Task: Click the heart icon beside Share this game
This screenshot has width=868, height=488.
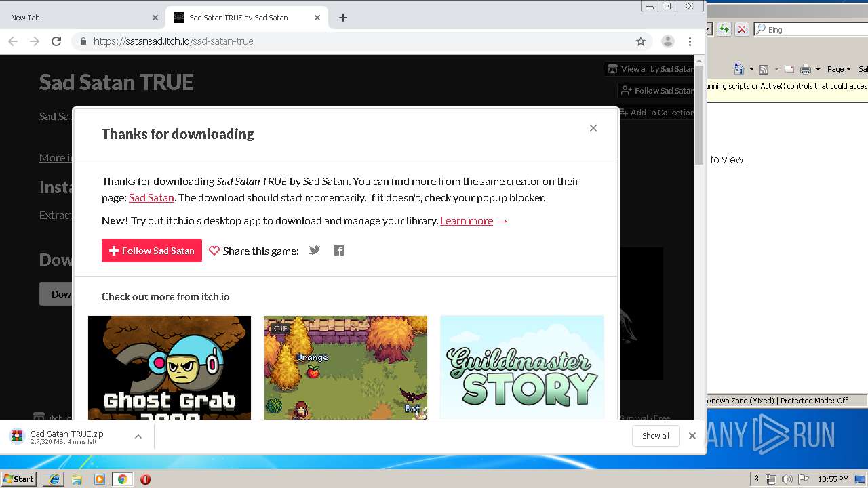Action: [214, 251]
